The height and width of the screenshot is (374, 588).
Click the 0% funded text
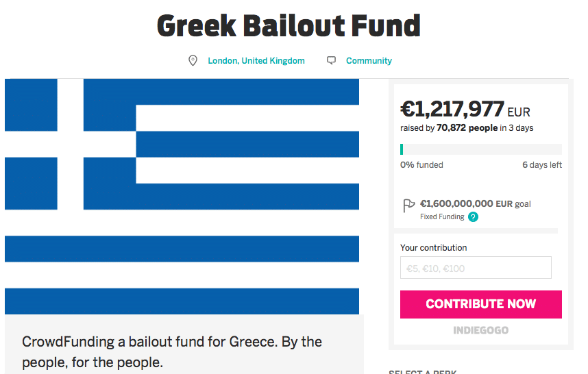pos(421,165)
